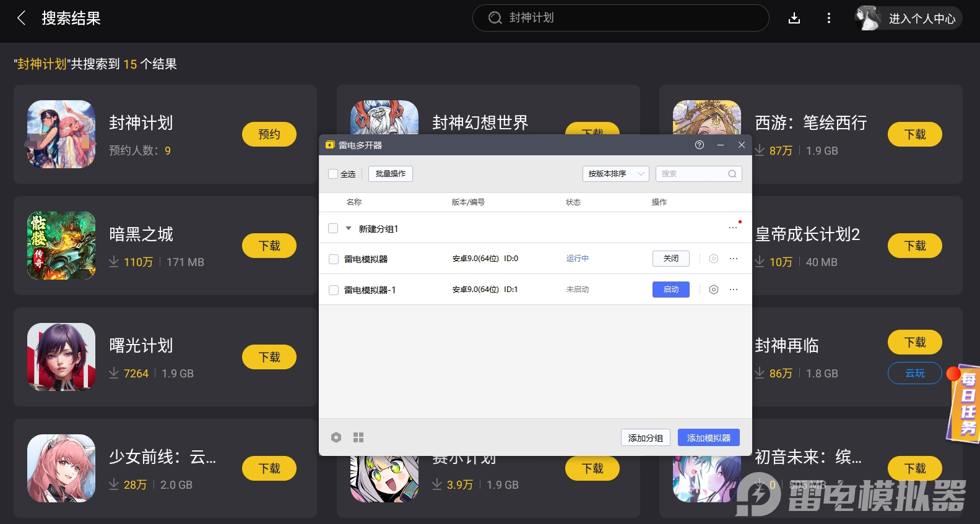Download 暗黑之城
The image size is (980, 524).
[269, 246]
